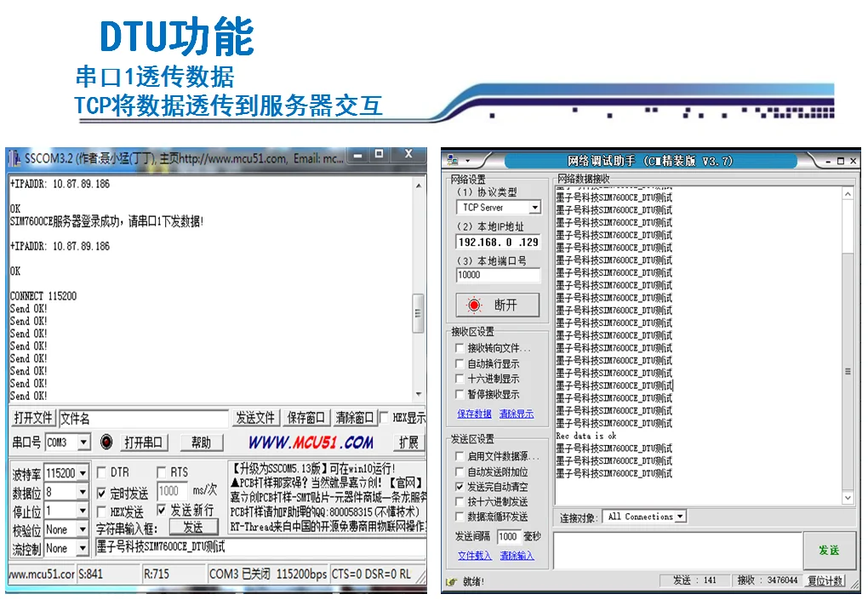This screenshot has width=868, height=611.
Task: Open the 串口号 COM3 dropdown
Action: point(83,442)
